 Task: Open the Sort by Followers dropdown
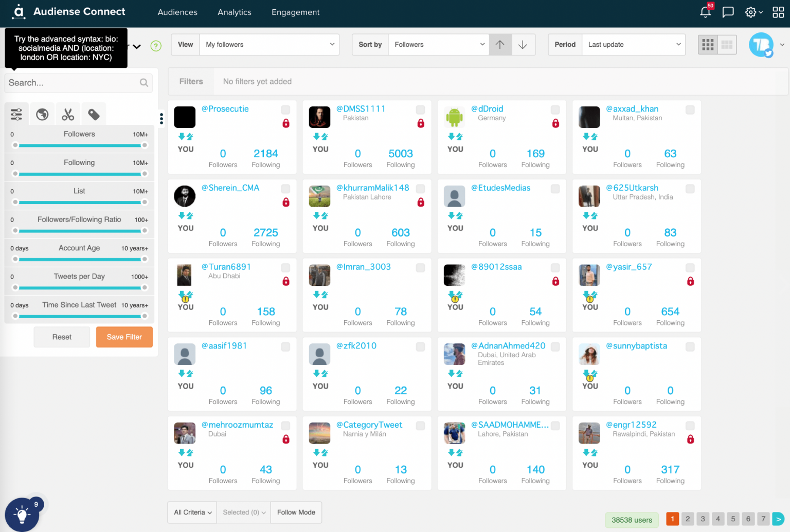438,45
